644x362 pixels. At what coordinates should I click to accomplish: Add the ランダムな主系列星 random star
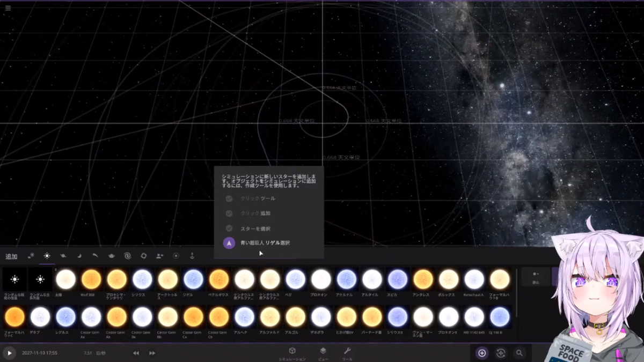[x=40, y=279]
